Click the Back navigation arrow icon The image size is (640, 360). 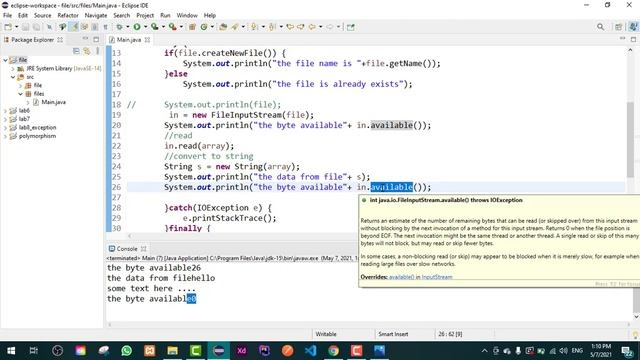point(312,27)
